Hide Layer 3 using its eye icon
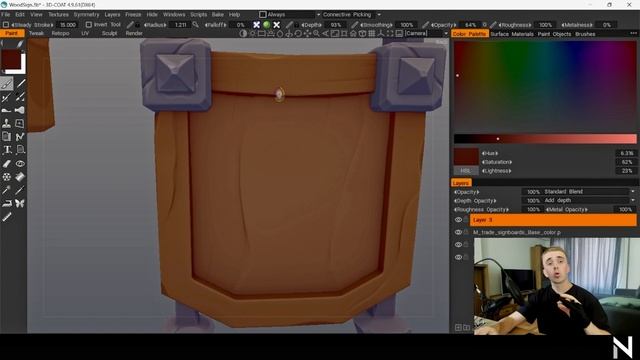 pos(458,220)
